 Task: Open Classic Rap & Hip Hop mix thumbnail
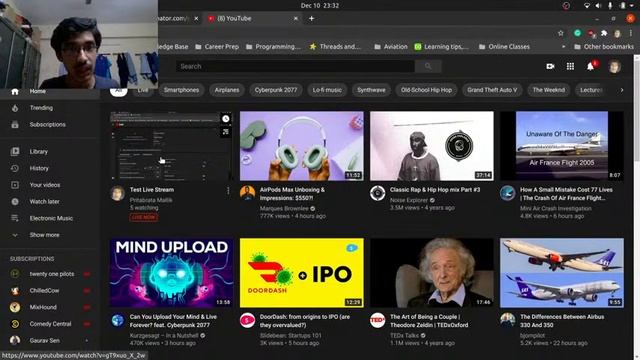pyautogui.click(x=432, y=146)
